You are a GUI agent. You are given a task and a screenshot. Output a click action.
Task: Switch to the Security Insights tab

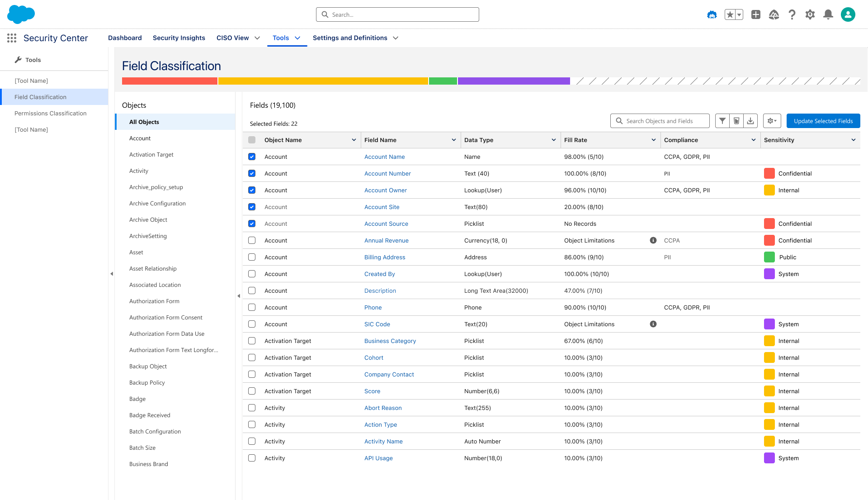(x=179, y=38)
